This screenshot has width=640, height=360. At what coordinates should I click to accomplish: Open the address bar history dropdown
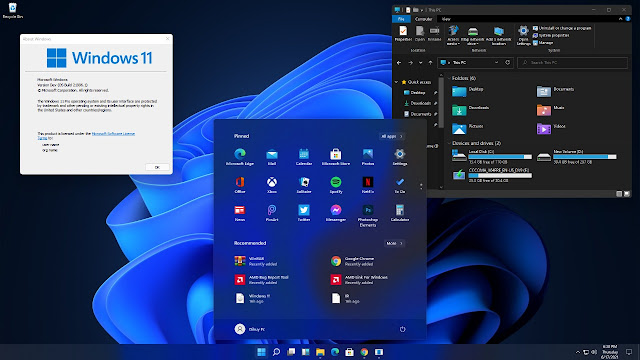pos(496,63)
